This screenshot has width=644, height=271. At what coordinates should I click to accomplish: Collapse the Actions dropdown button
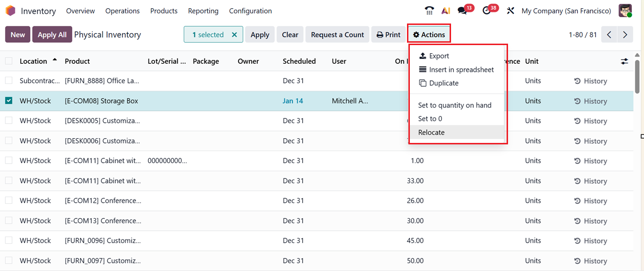pos(429,35)
